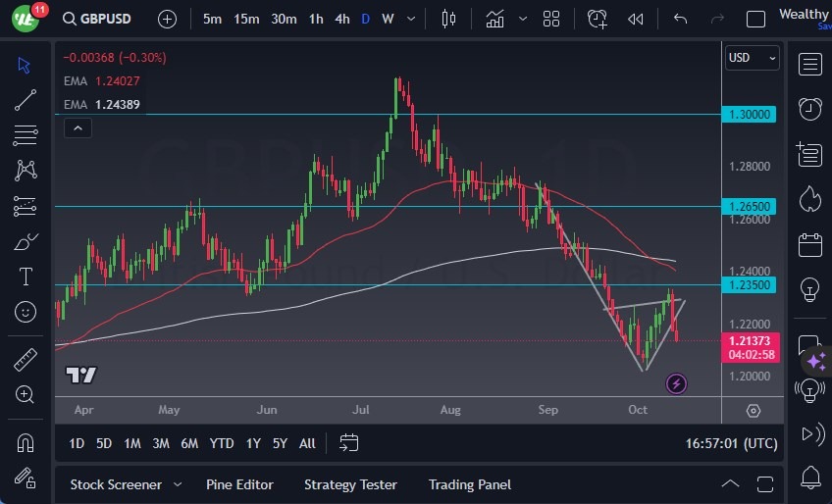Activate the ruler measure tool
Screen dimensions: 832x504
(x=26, y=359)
